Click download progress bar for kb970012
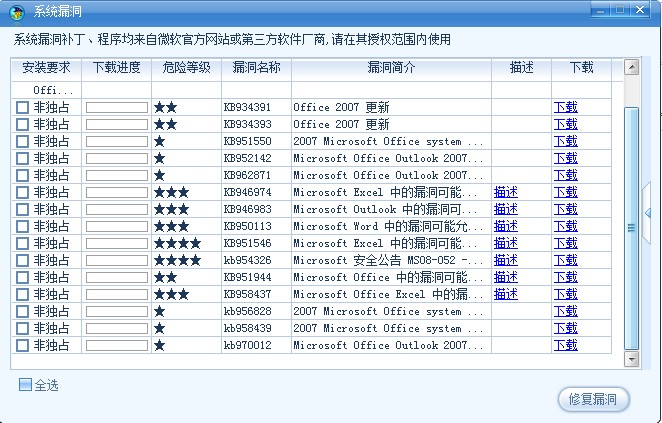 click(x=117, y=345)
